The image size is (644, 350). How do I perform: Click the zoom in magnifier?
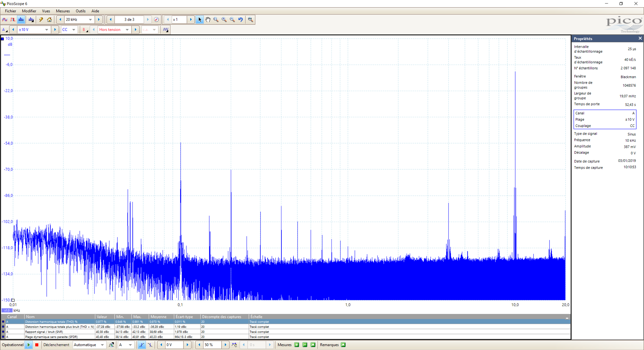(x=224, y=19)
